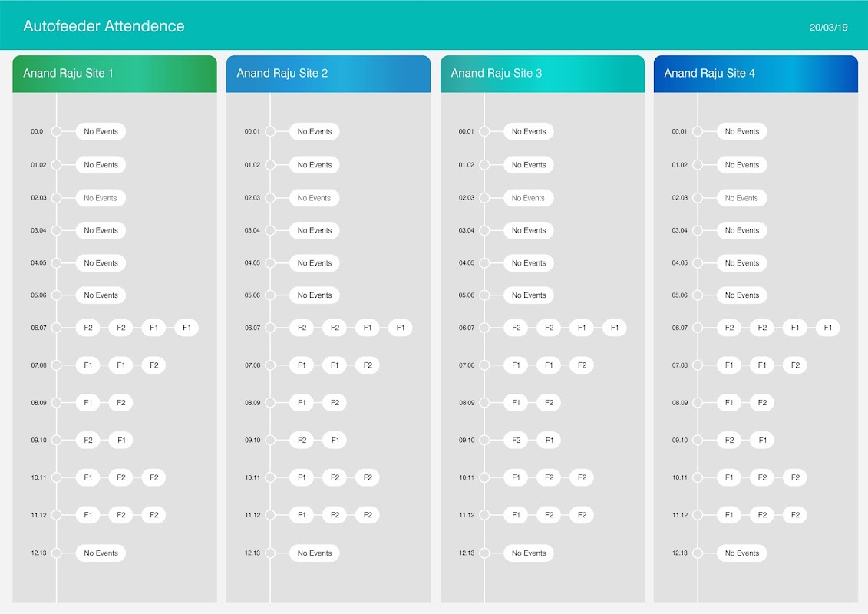Viewport: 868px width, 614px height.
Task: Click Site 1 first F2 at 06.07
Action: (x=88, y=328)
